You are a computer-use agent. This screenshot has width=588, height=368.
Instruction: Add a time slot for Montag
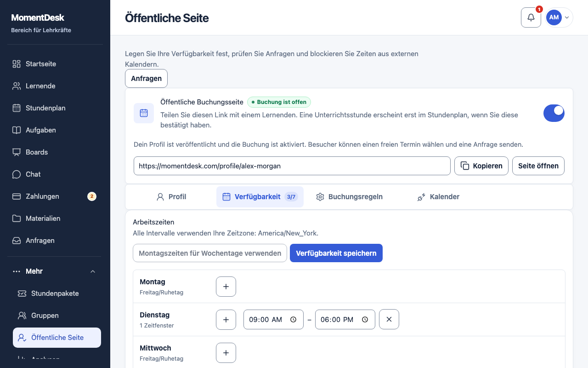[x=226, y=287]
